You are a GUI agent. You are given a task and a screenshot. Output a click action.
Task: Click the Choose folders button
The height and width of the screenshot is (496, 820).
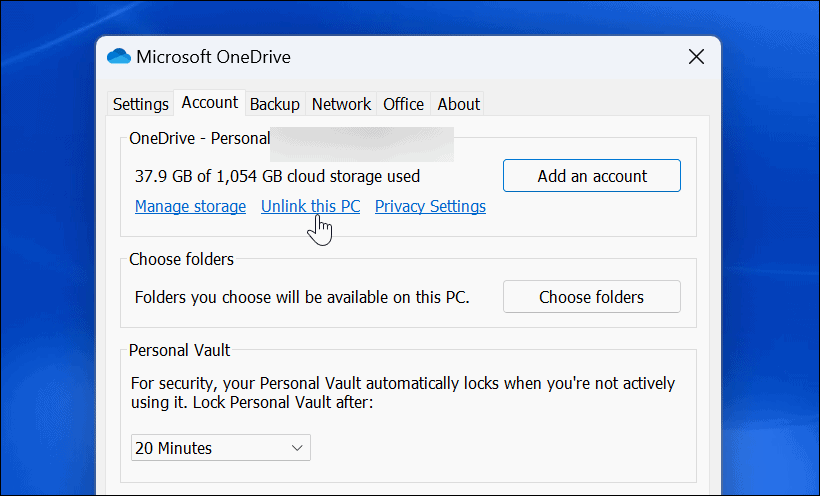[x=592, y=297]
